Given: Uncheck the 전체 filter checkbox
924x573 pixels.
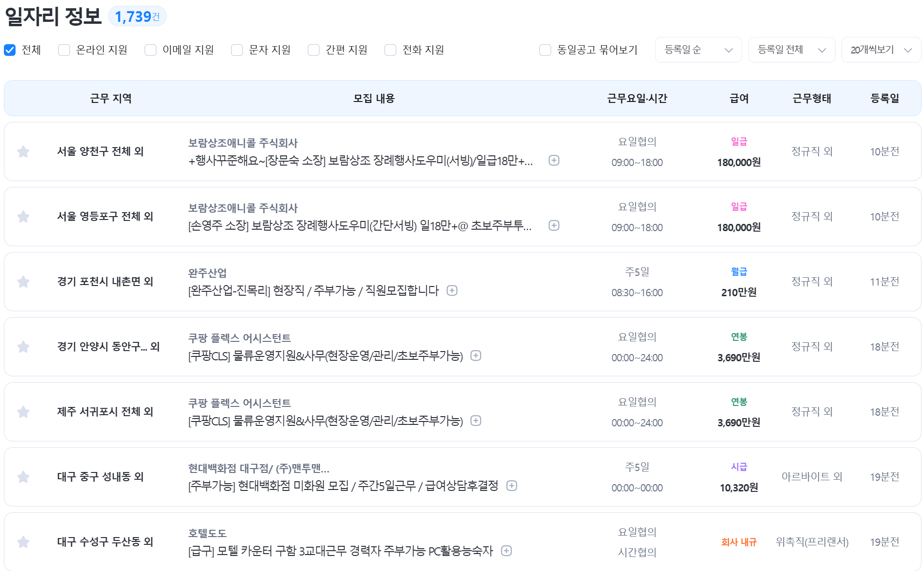Looking at the screenshot, I should [10, 50].
